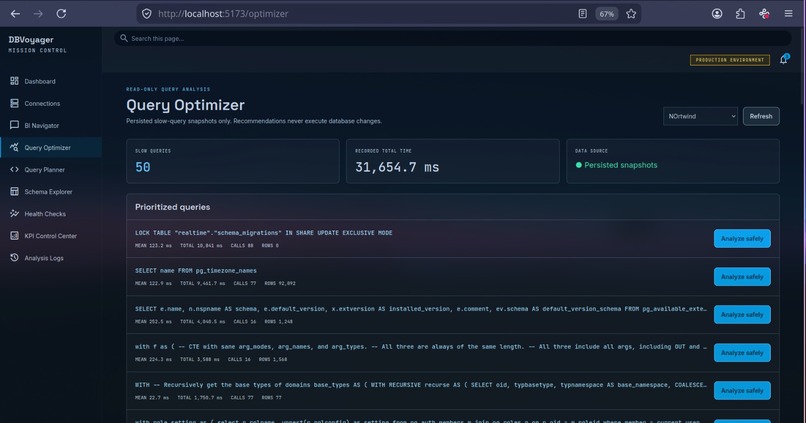Click the Query Optimizer sidebar icon
The height and width of the screenshot is (423, 806).
click(14, 147)
